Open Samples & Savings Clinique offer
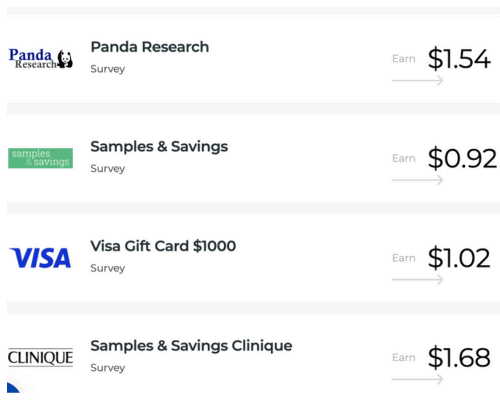Viewport: 500px width, 400px height. click(191, 346)
